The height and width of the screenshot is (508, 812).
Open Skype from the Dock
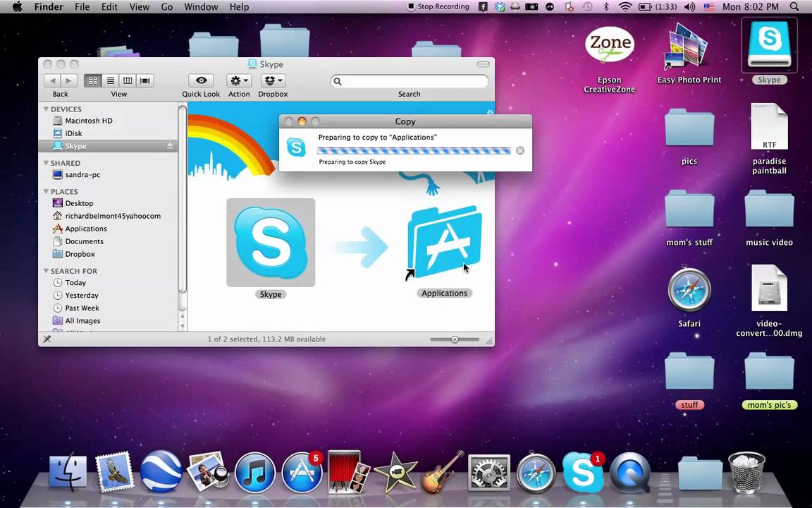583,473
